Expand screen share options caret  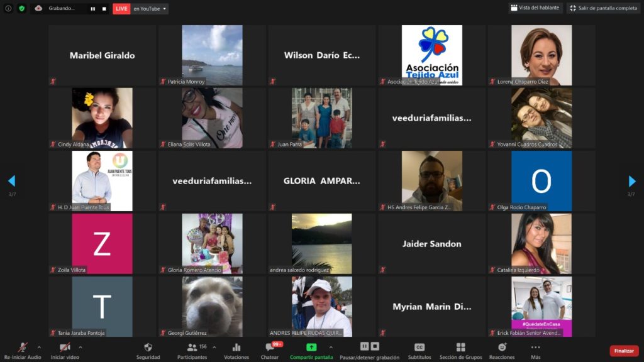(x=331, y=347)
